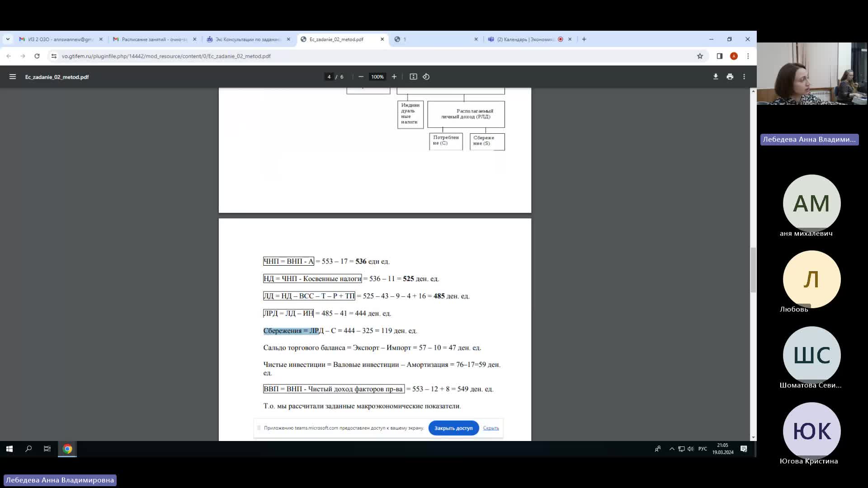This screenshot has height=488, width=868.
Task: Click the presenter webcam video thumbnail
Action: click(x=812, y=74)
